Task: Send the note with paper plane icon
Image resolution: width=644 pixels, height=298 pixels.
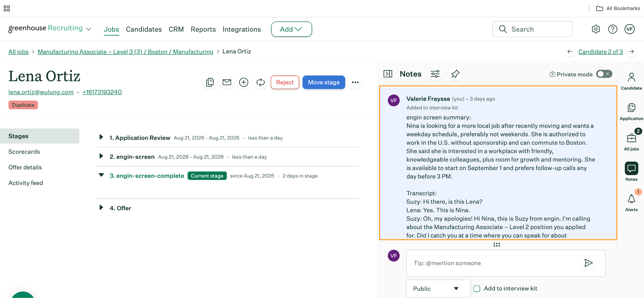Action: point(588,263)
